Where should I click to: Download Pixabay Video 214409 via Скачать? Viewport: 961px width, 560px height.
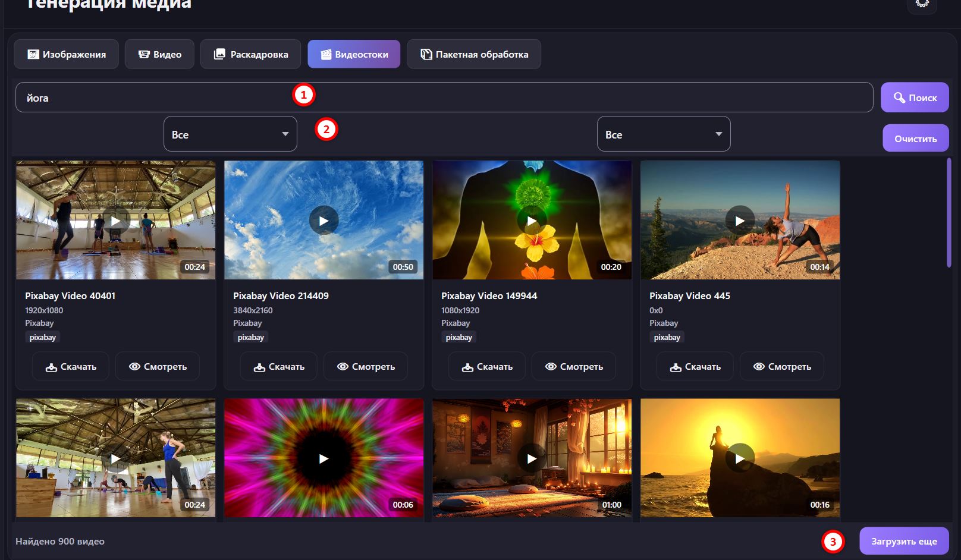(279, 366)
